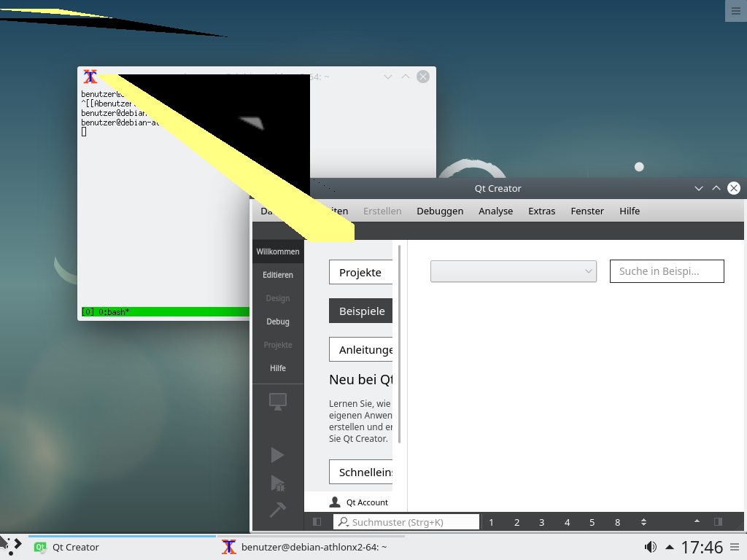Close the Qt Creator window

point(734,188)
